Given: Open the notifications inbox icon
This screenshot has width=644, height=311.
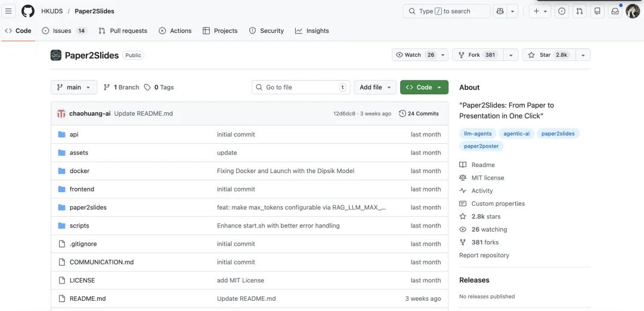Looking at the screenshot, I should (615, 11).
